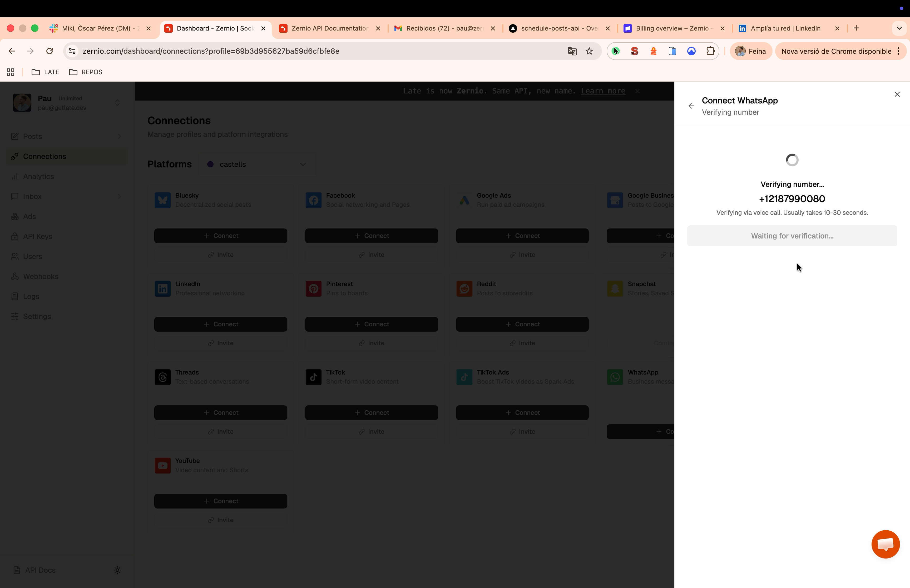Viewport: 910px width, 588px height.
Task: Open the Users section
Action: (32, 256)
